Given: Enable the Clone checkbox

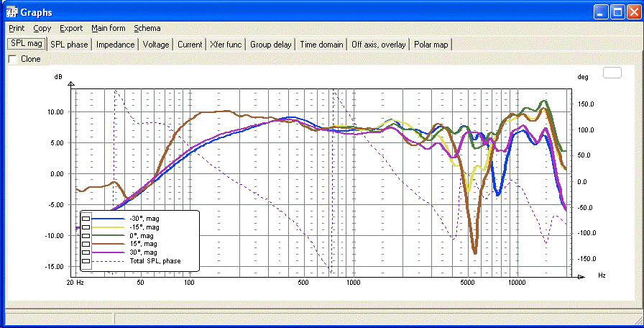Looking at the screenshot, I should click(13, 59).
